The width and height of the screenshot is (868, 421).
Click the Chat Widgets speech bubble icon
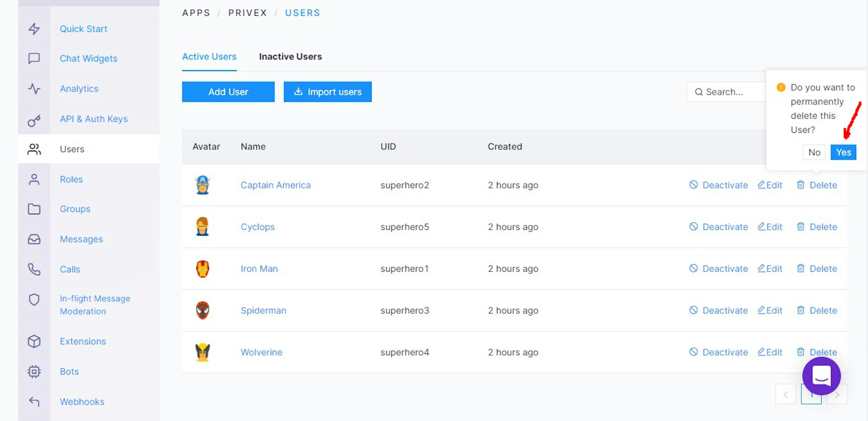click(34, 58)
